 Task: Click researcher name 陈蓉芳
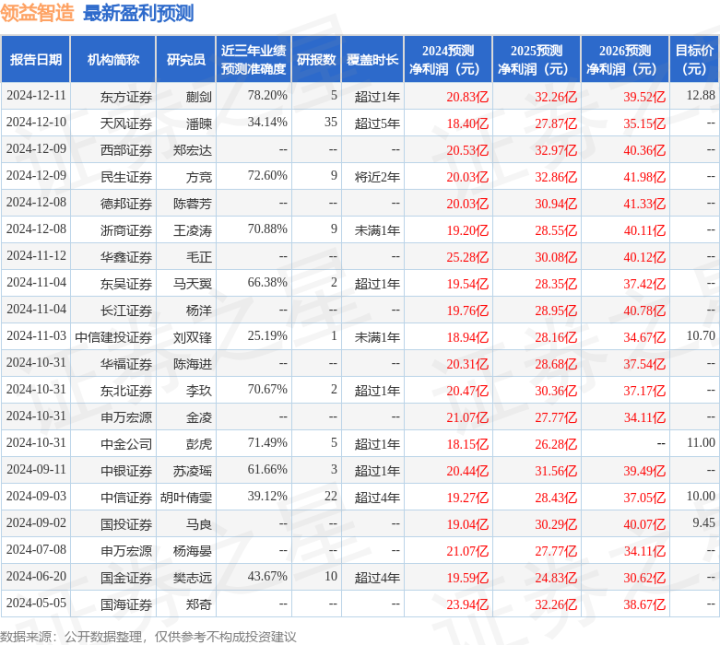click(x=192, y=203)
